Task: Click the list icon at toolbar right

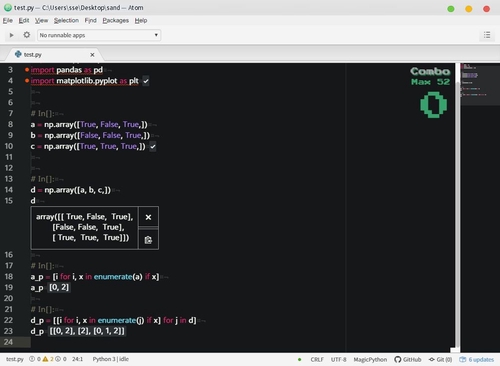Action: [487, 35]
